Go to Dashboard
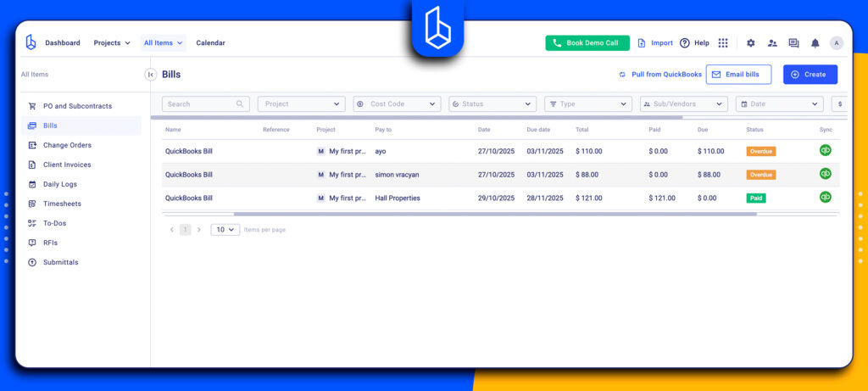868x391 pixels. point(63,42)
